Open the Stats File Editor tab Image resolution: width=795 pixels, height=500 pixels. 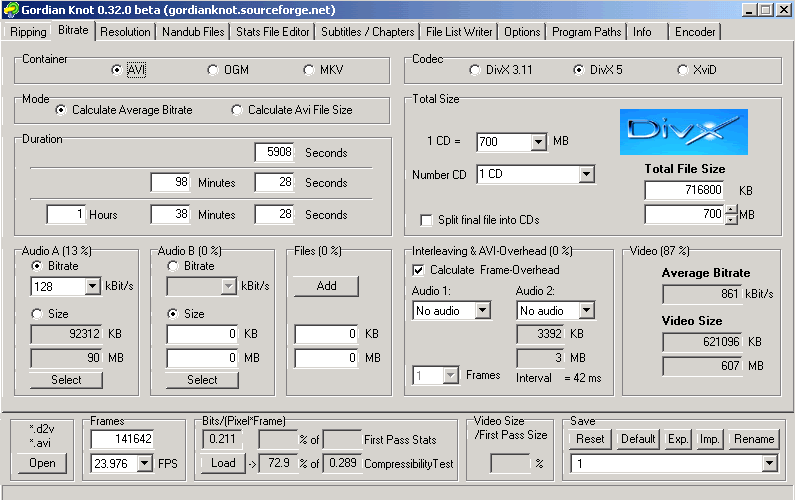(273, 32)
